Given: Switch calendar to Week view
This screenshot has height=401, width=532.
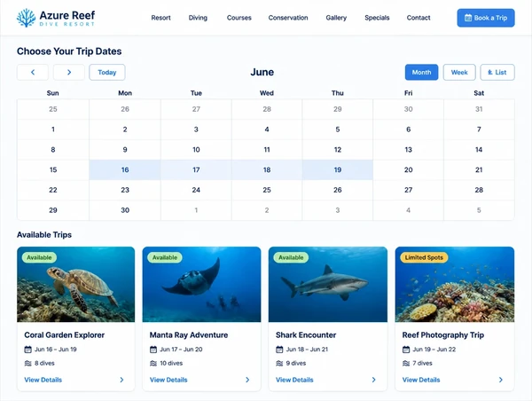Looking at the screenshot, I should pyautogui.click(x=459, y=73).
